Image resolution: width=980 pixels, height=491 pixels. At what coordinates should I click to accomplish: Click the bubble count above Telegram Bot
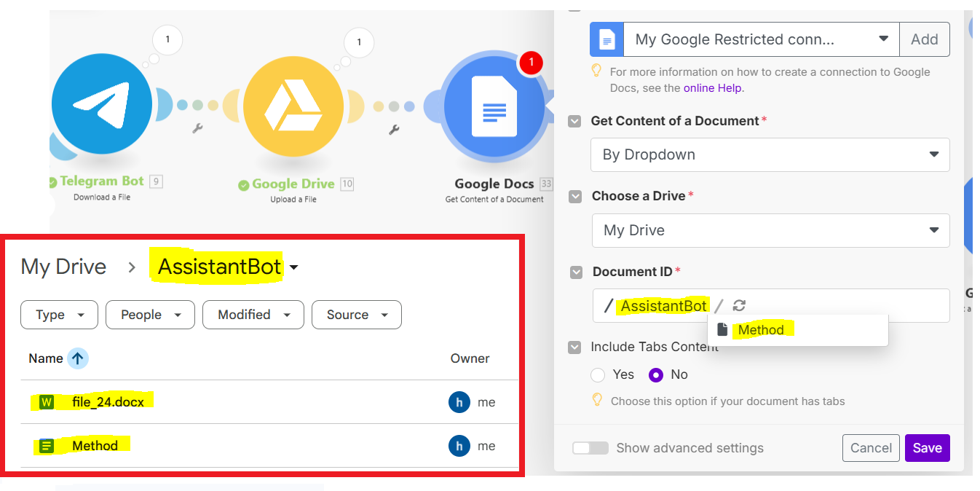[x=167, y=39]
